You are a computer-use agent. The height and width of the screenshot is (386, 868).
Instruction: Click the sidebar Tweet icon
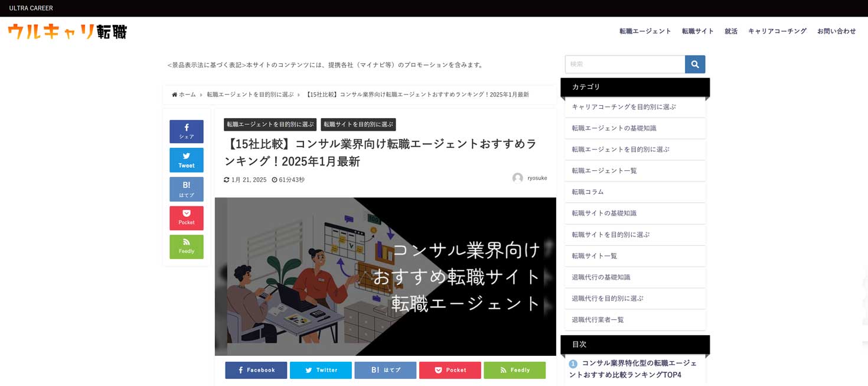tap(186, 160)
